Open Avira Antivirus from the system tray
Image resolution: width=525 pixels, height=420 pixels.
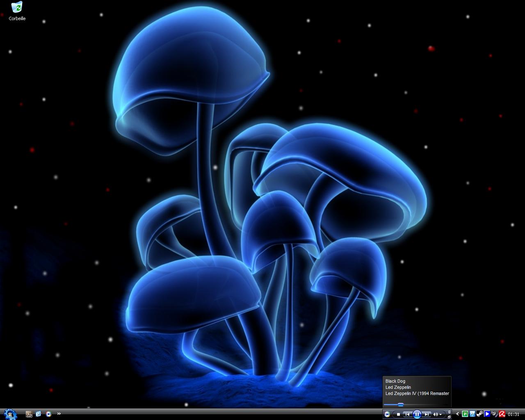(501, 414)
